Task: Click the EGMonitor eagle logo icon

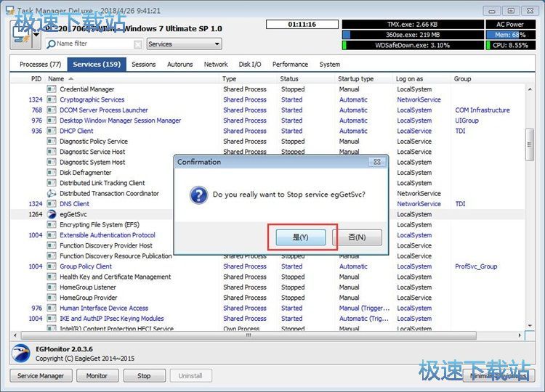Action: (x=22, y=354)
